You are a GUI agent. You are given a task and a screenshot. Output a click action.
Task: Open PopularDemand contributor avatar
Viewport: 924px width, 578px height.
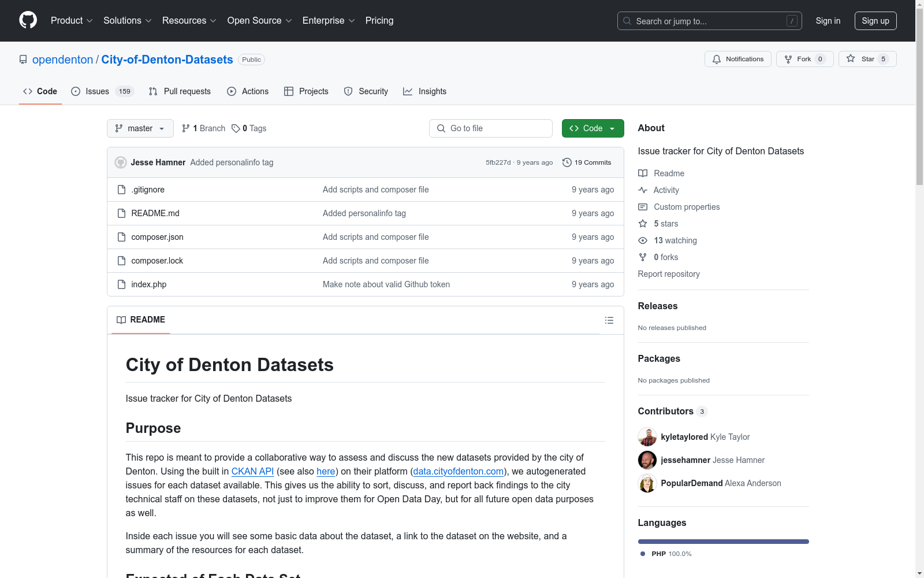(x=647, y=483)
